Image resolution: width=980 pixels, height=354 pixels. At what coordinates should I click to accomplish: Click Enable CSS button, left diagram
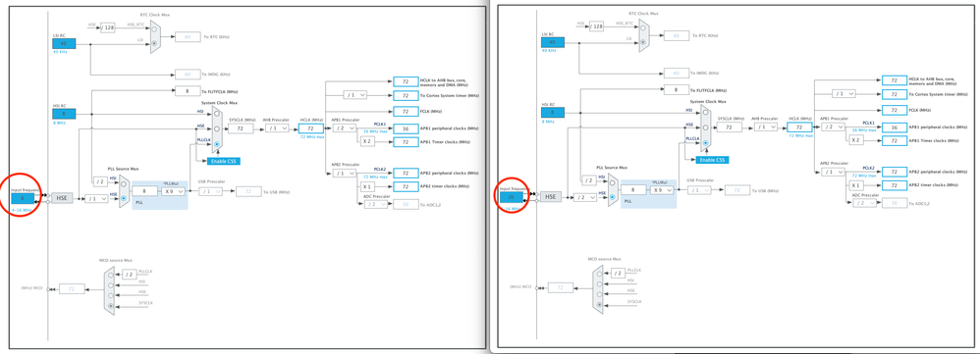point(224,161)
